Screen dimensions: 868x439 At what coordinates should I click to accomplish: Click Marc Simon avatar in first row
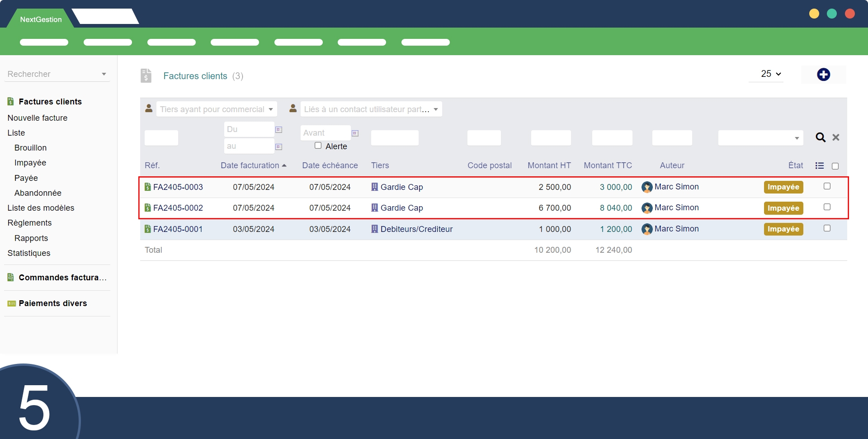tap(647, 187)
